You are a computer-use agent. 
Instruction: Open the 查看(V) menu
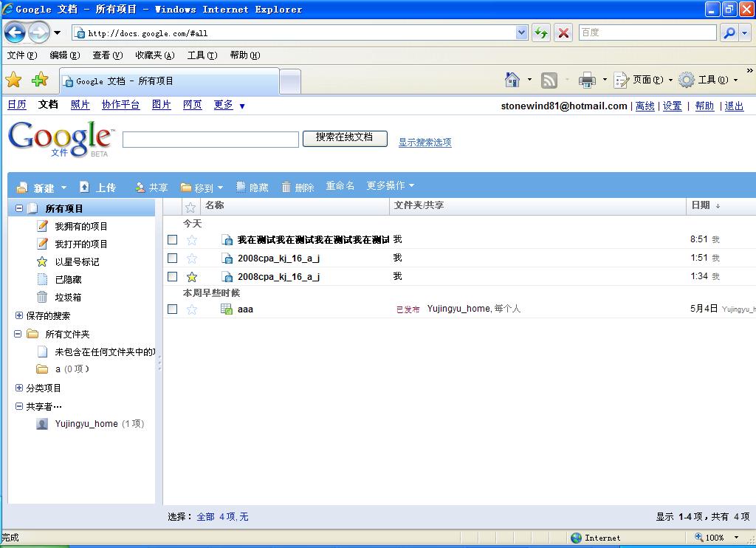point(108,55)
